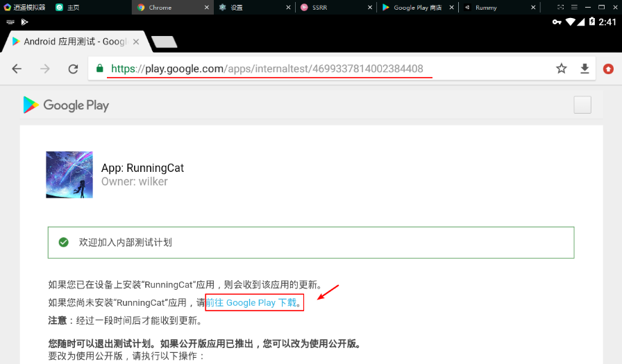Viewport: 622px width, 364px height.
Task: Close the Rummy emulator tab
Action: [533, 7]
